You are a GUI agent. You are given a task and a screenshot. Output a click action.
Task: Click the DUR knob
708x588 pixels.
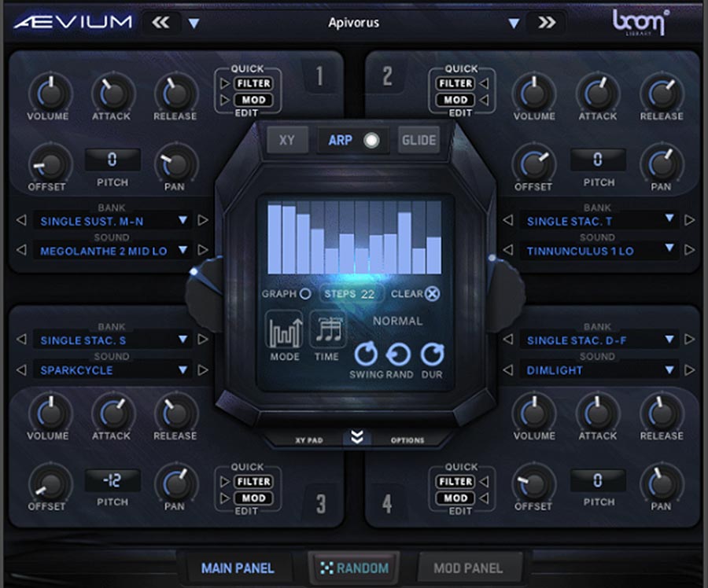(x=432, y=354)
